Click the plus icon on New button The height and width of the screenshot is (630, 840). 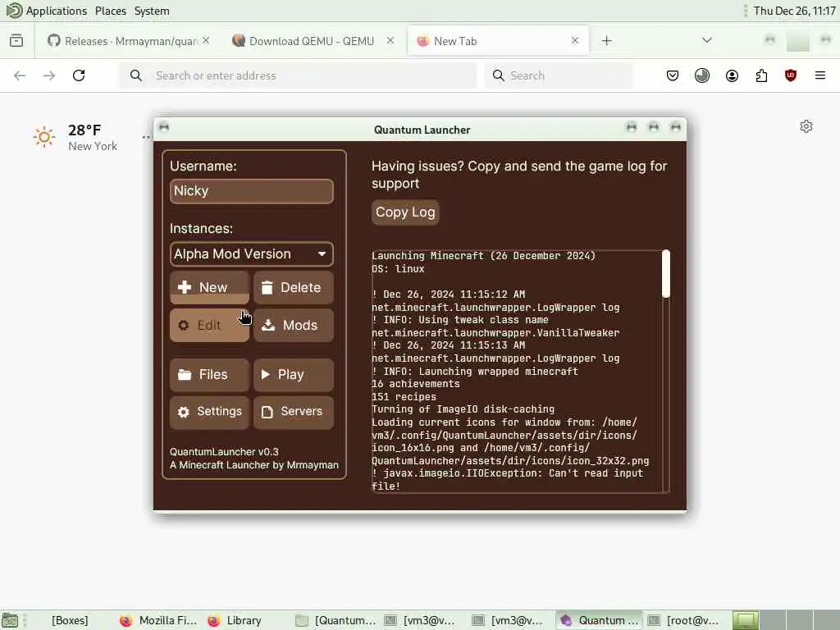[x=185, y=287]
